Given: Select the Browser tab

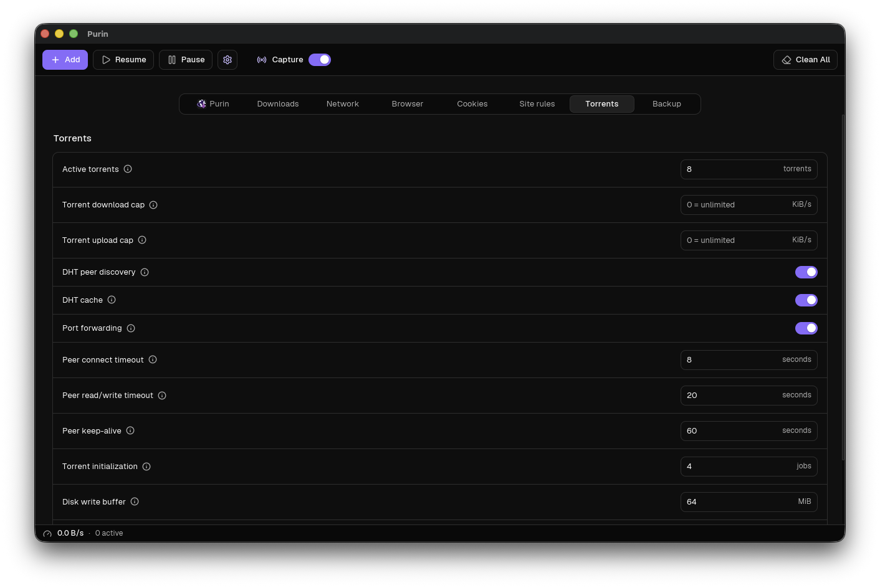Looking at the screenshot, I should coord(408,104).
